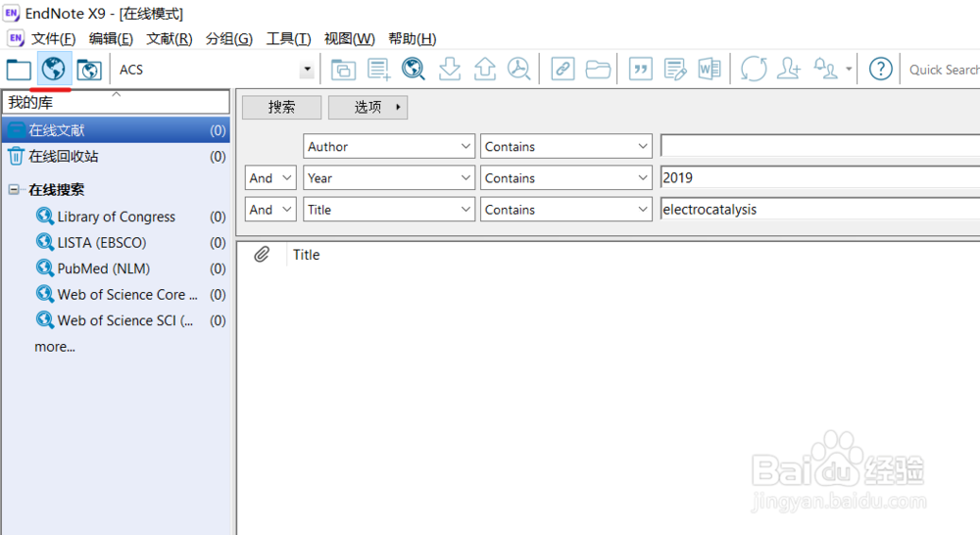Viewport: 980px width, 535px height.
Task: Click the Year field containing 2019
Action: click(x=820, y=177)
